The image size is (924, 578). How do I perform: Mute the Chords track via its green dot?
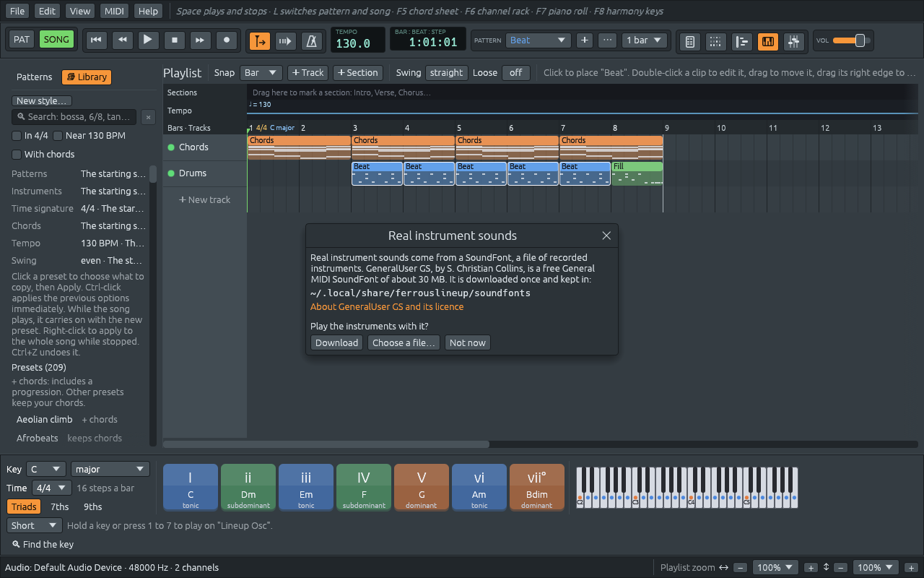pyautogui.click(x=171, y=147)
